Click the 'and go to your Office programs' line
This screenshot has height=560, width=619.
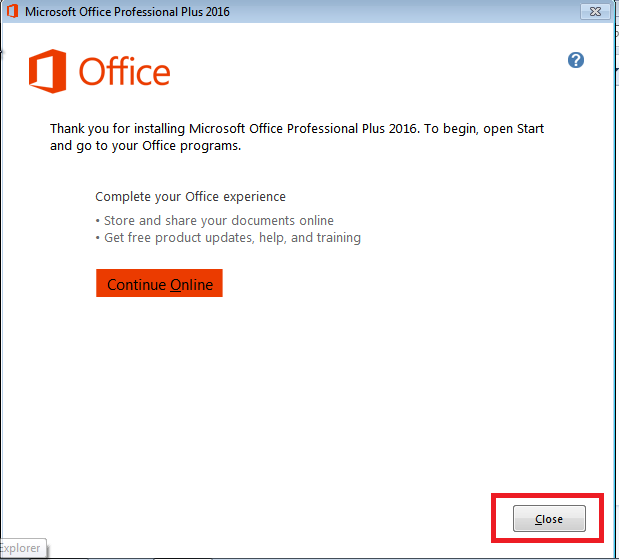[146, 146]
